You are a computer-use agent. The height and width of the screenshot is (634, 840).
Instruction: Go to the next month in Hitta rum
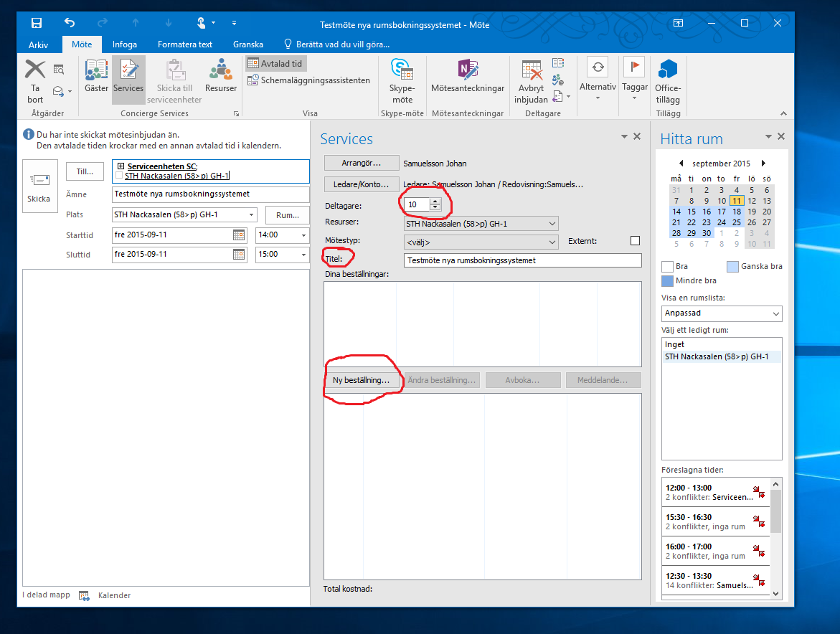click(763, 164)
